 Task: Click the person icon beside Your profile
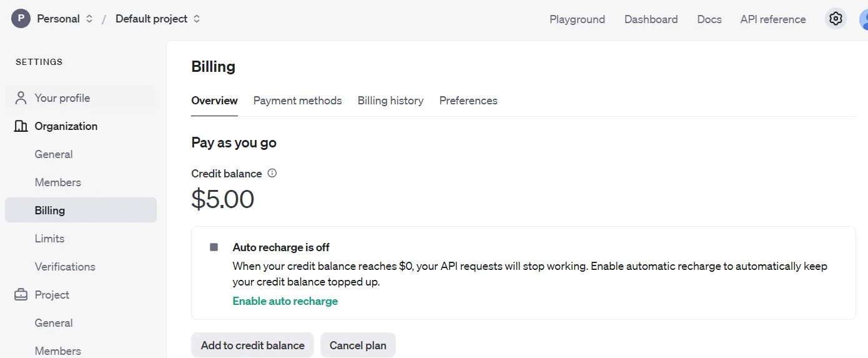point(21,98)
